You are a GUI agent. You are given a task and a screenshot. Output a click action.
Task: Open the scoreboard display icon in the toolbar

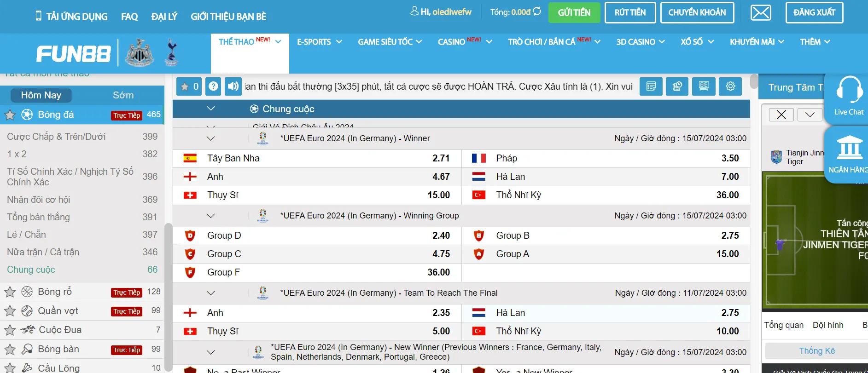click(x=704, y=86)
